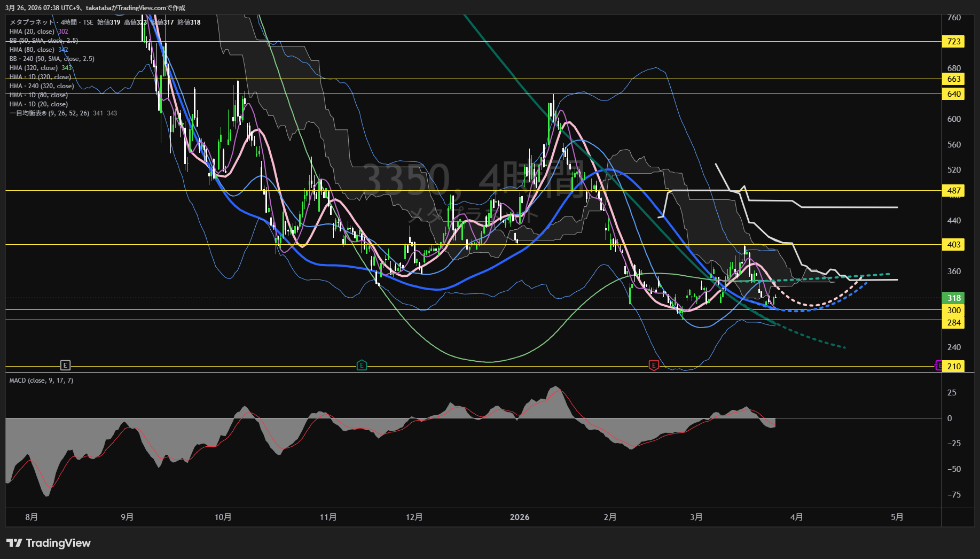Click the yellow 403 price label
Viewport: 980px width, 559px height.
click(954, 245)
